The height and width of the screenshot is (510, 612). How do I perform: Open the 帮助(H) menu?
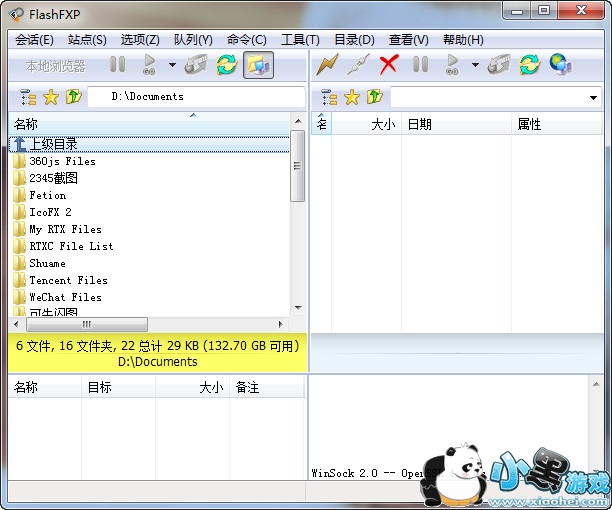click(x=463, y=40)
